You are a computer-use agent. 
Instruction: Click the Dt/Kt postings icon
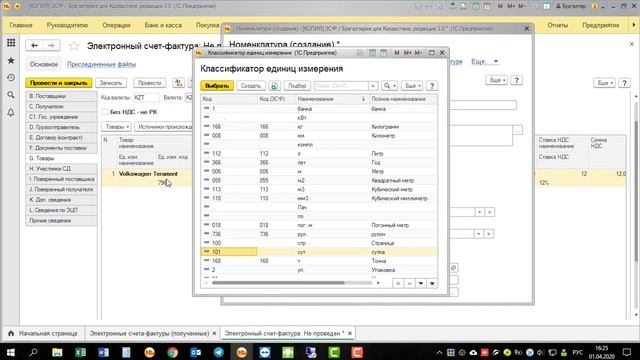tap(178, 83)
